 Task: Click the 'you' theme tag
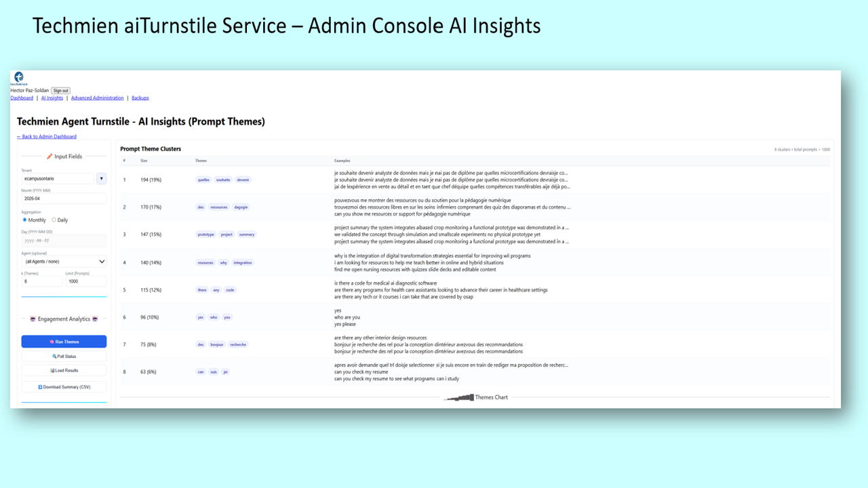pyautogui.click(x=227, y=317)
